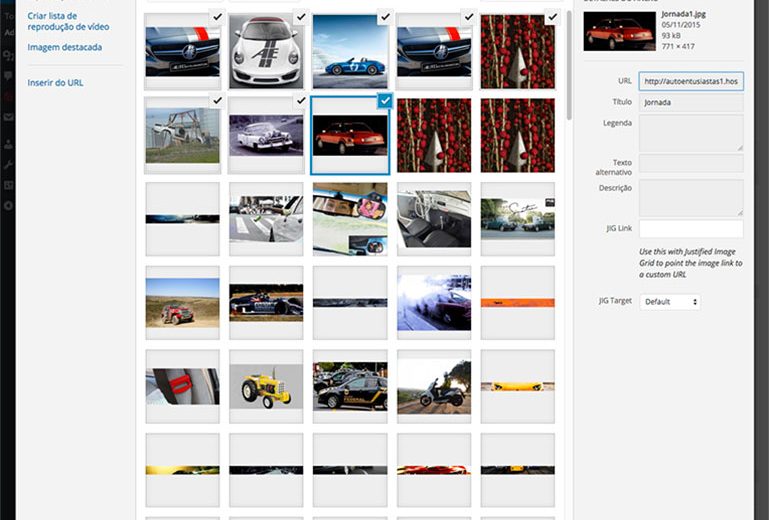Click the wrench Tools icon in sidebar
Image resolution: width=769 pixels, height=520 pixels.
[x=8, y=164]
